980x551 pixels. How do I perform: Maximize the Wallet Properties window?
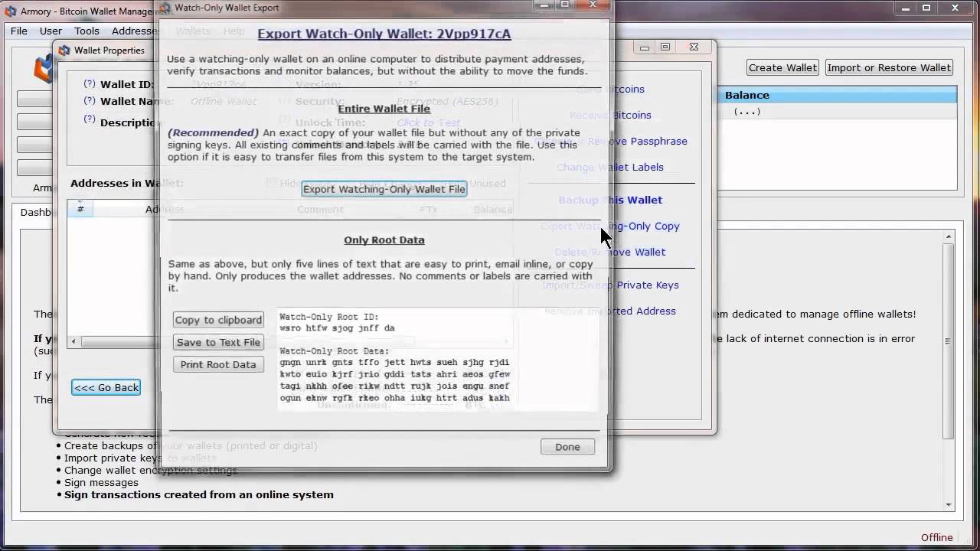[x=665, y=47]
